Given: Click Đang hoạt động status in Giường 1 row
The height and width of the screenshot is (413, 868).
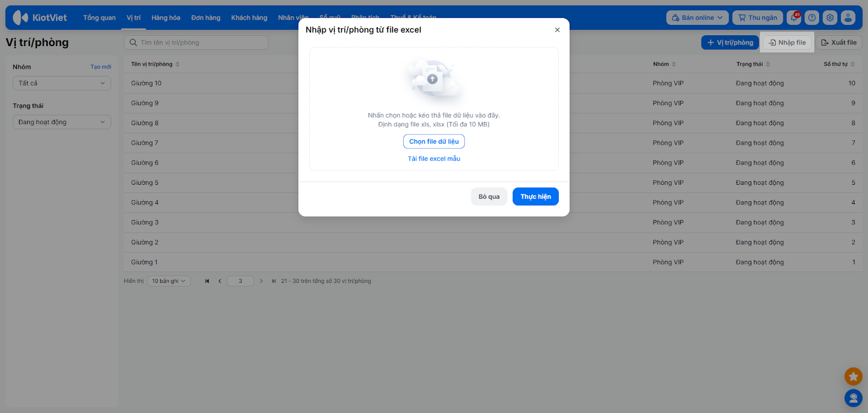Looking at the screenshot, I should [760, 262].
